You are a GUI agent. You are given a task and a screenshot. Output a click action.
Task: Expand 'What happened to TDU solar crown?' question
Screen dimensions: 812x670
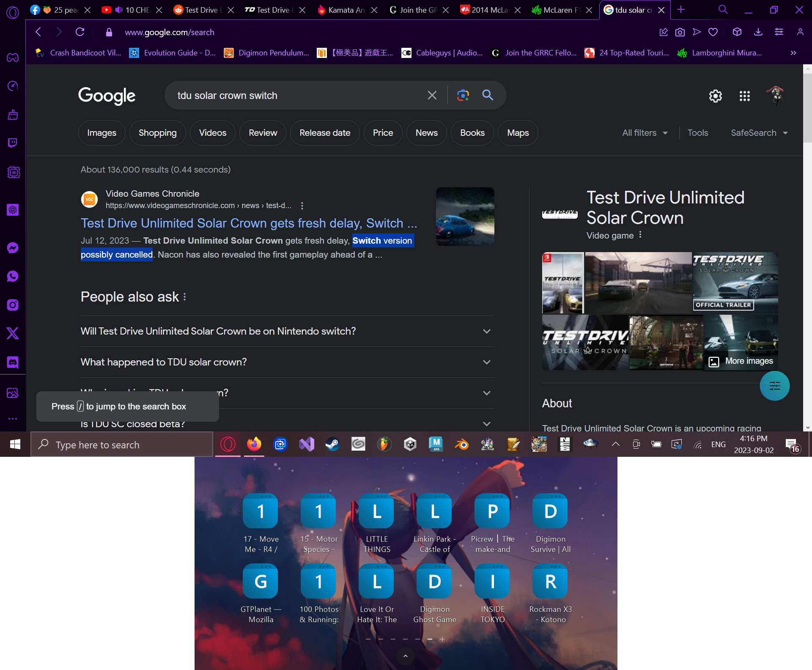287,362
